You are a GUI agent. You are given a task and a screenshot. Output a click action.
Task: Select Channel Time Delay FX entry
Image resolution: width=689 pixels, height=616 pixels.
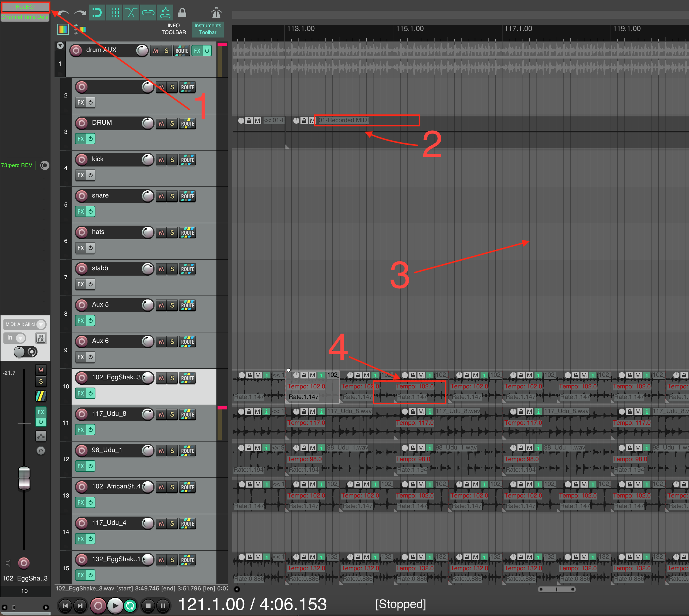(x=25, y=17)
